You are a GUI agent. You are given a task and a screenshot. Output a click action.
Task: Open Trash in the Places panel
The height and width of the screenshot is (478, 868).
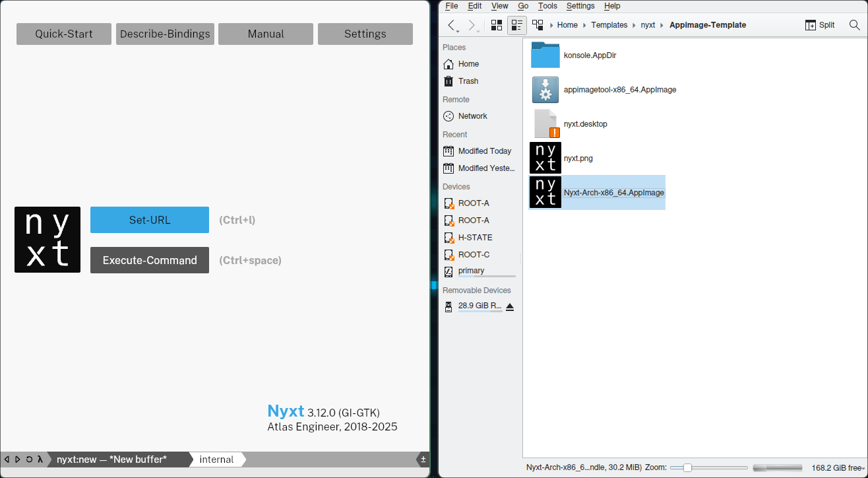(x=480, y=81)
